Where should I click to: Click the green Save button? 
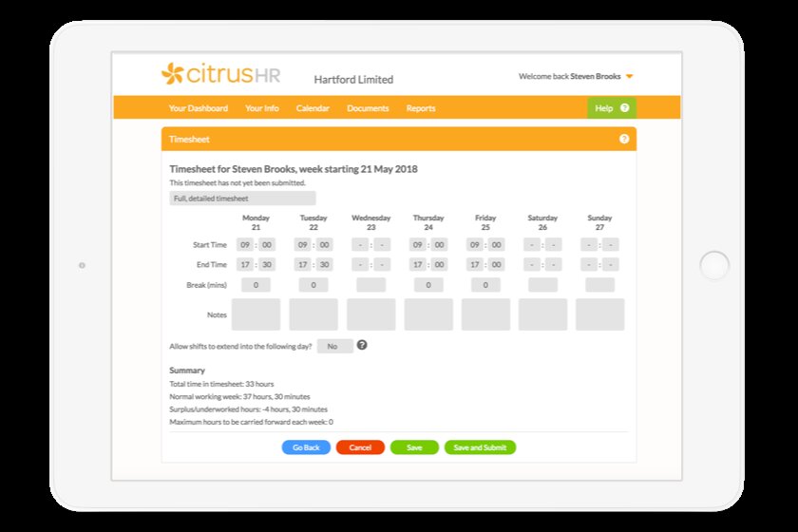coord(414,447)
